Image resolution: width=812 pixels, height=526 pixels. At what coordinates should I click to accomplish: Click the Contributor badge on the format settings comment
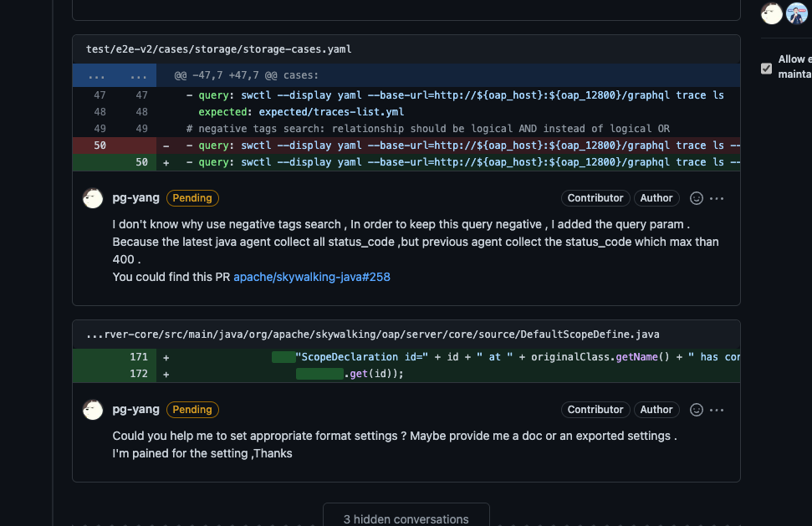point(595,410)
